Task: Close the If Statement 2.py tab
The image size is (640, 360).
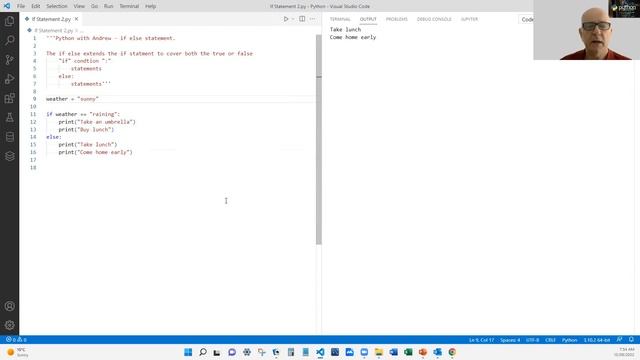Action: (76, 19)
